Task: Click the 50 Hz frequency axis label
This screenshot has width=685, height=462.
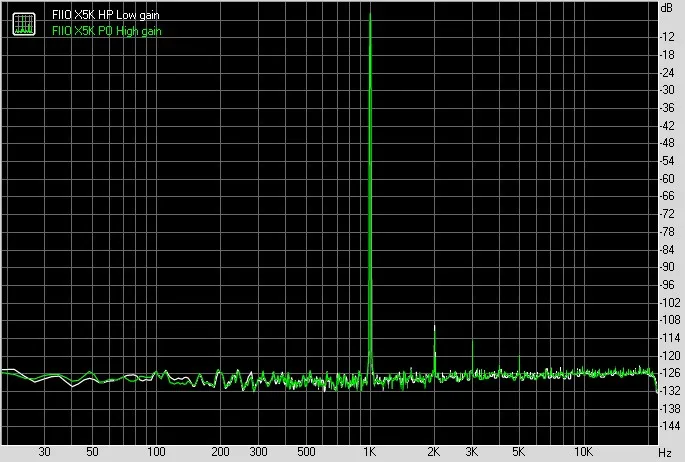Action: pos(92,452)
